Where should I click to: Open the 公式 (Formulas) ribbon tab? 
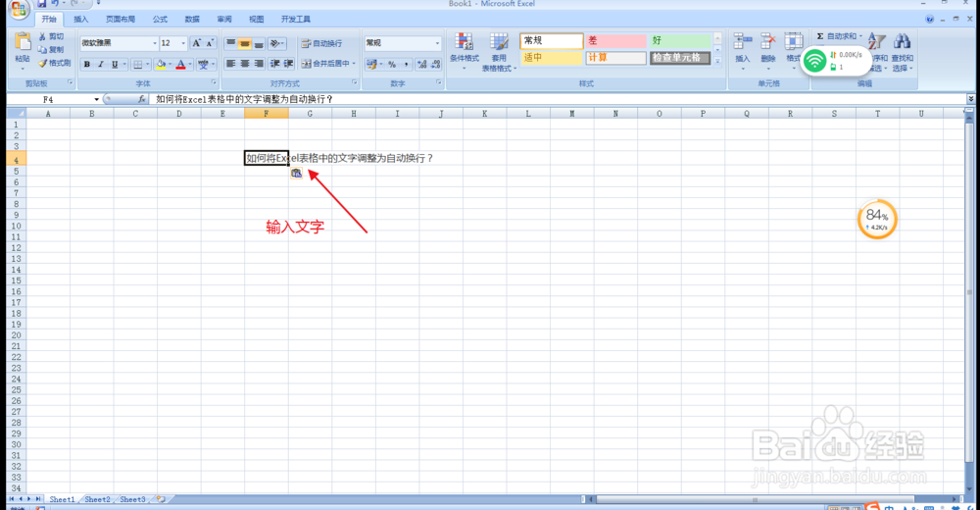point(160,20)
